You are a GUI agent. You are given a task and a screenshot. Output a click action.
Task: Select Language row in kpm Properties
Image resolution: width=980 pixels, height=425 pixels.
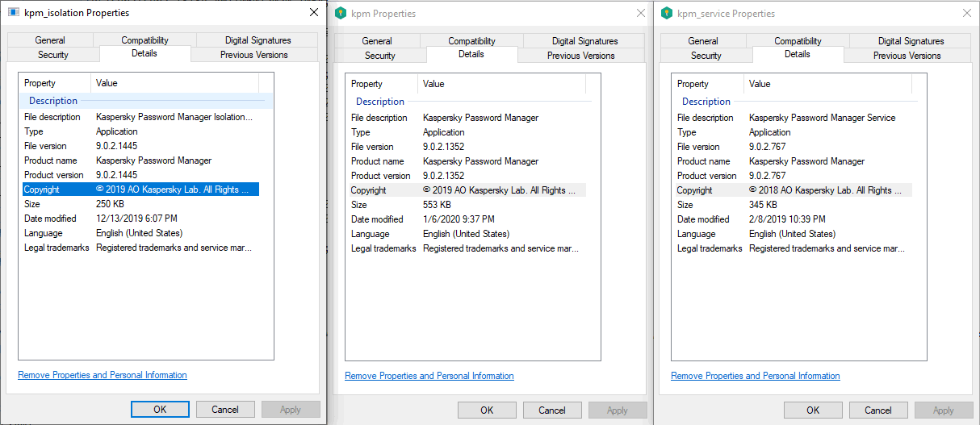[x=467, y=234]
